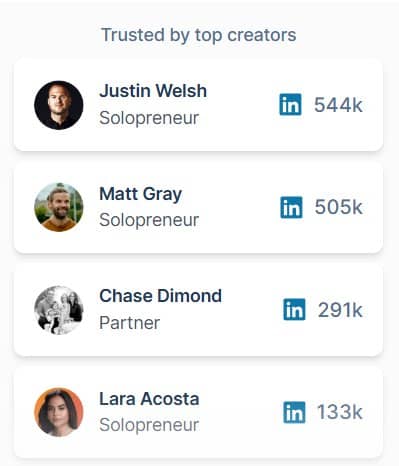Click the LinkedIn icon beside Lara Acosta's 133k

click(x=294, y=412)
